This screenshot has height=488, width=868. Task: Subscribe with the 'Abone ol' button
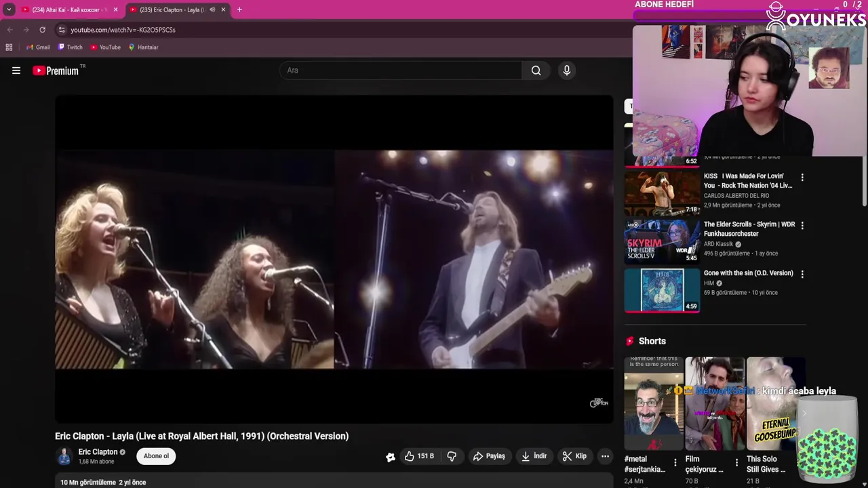[x=156, y=456]
